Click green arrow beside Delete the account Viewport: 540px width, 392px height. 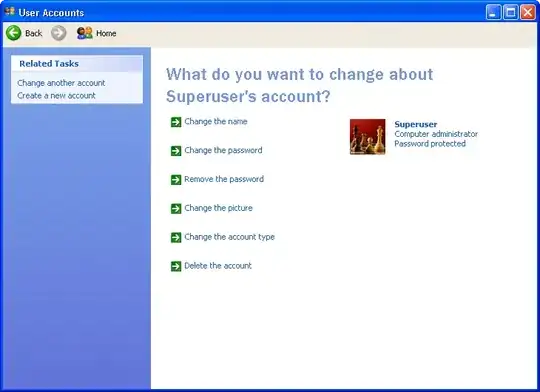(176, 266)
